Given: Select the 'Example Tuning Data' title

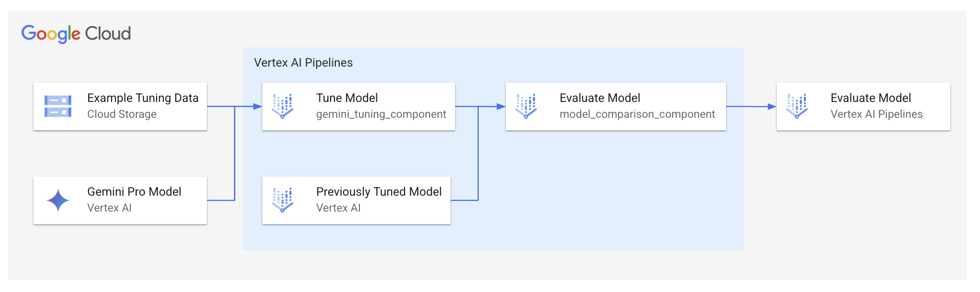Looking at the screenshot, I should click(143, 98).
